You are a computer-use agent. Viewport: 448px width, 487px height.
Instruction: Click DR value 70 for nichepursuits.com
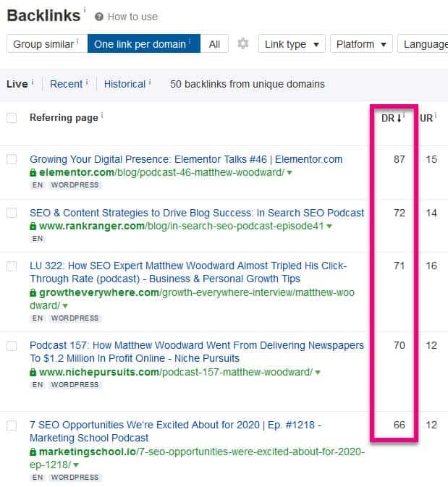point(400,345)
